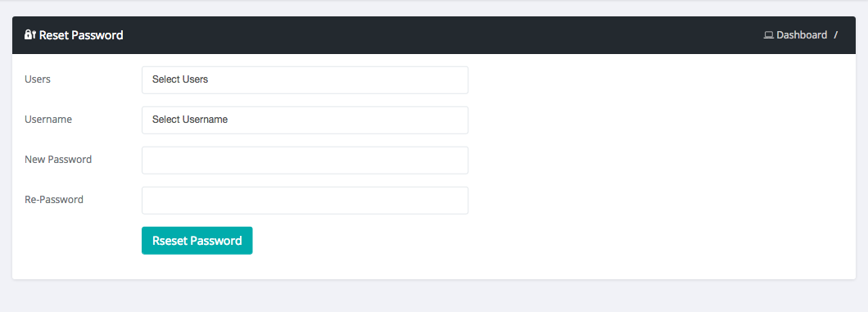Click the Username field label
Viewport: 868px width, 312px height.
click(x=48, y=119)
